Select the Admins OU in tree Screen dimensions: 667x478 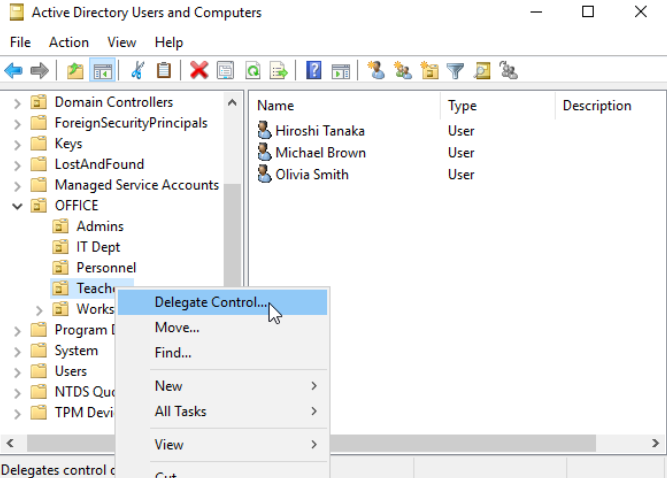tap(100, 226)
